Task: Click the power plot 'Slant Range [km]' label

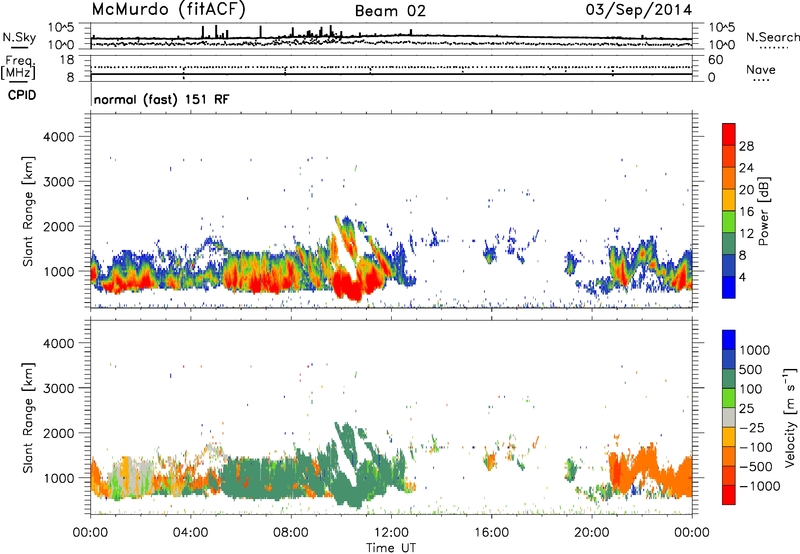Action: tap(28, 211)
